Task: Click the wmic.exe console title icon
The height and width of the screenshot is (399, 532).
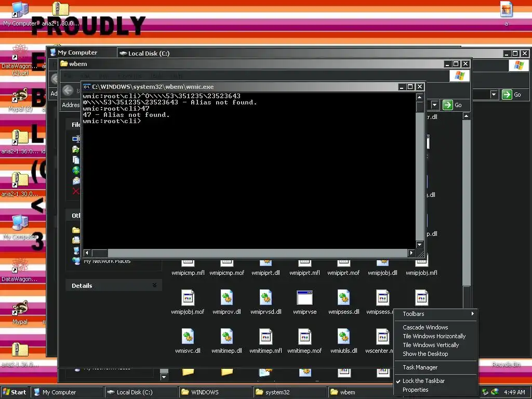Action: (87, 87)
